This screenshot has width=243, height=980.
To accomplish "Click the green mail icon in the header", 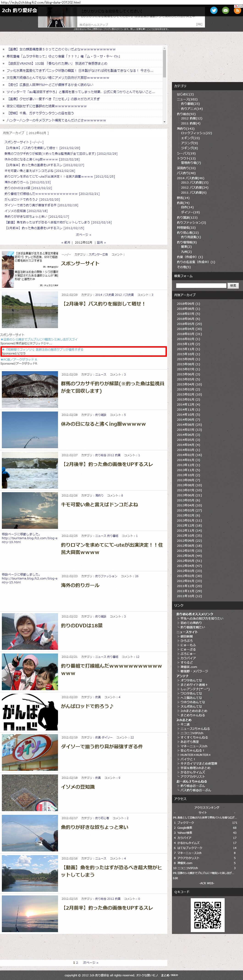I will coord(226,11).
